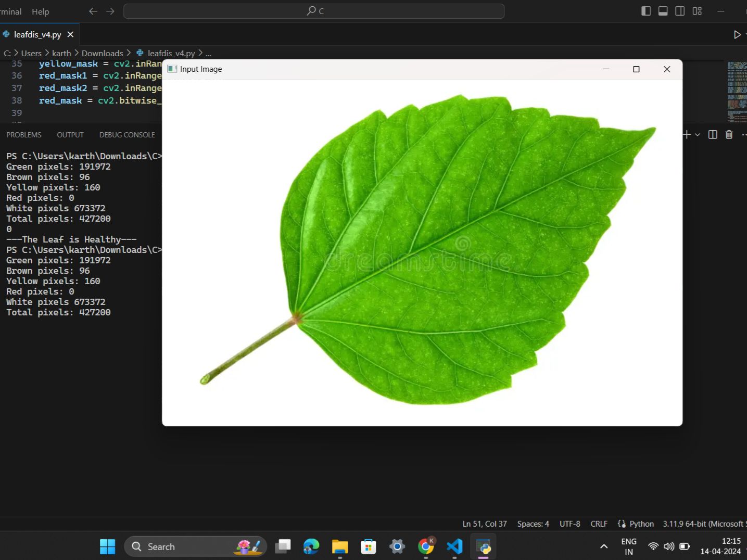Toggle the Primary Side Bar visibility
747x560 pixels.
pyautogui.click(x=645, y=10)
